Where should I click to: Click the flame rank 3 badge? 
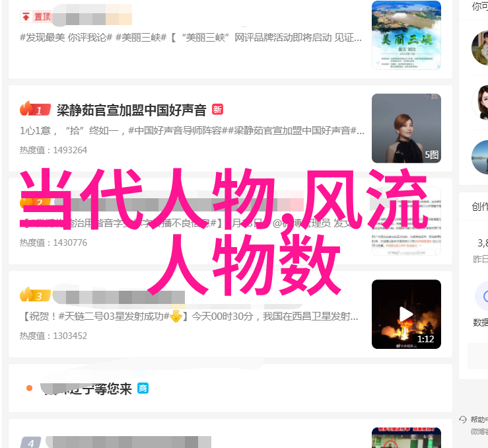35,295
